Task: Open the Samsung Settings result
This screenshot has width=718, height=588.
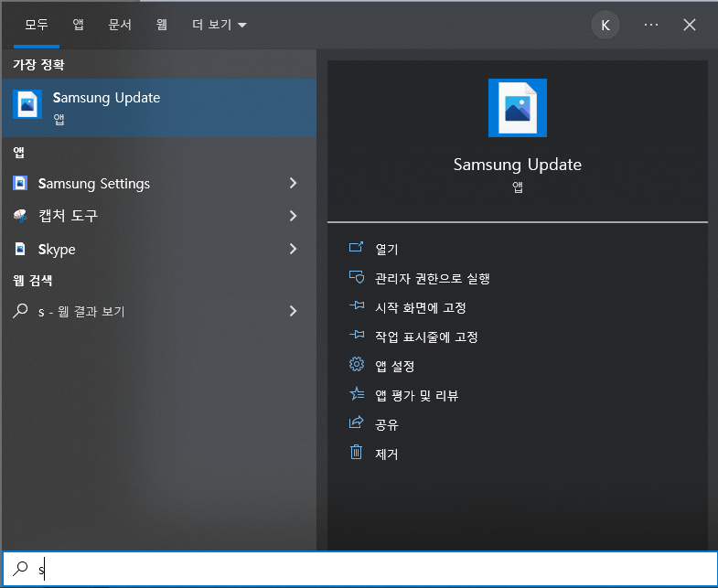Action: [159, 183]
